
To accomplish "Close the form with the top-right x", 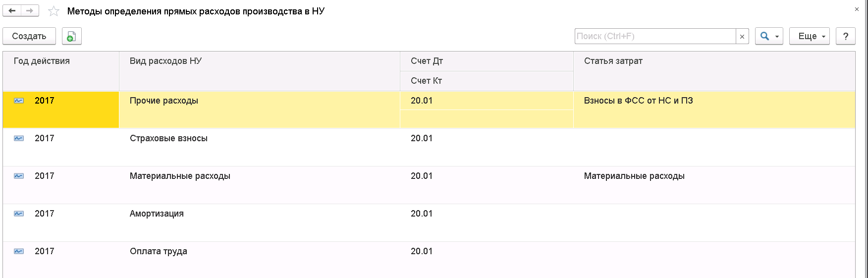I will tap(857, 9).
